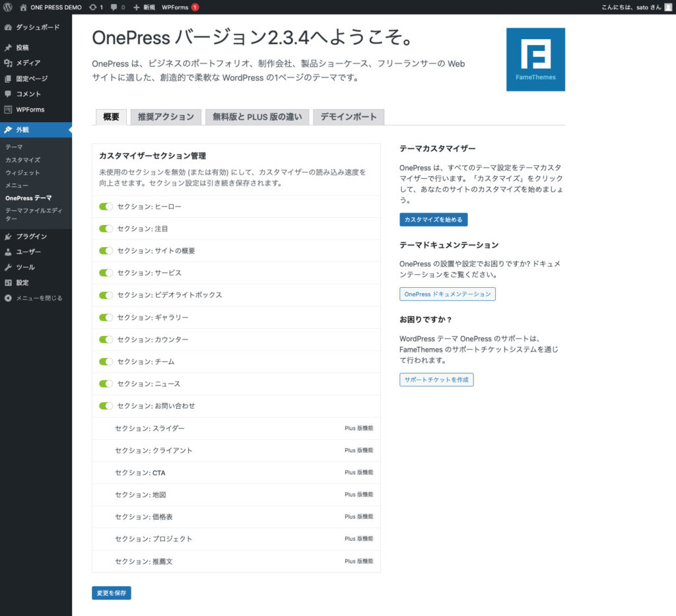The image size is (676, 616).
Task: Toggle the お問い合わせ section off
Action: click(x=106, y=406)
